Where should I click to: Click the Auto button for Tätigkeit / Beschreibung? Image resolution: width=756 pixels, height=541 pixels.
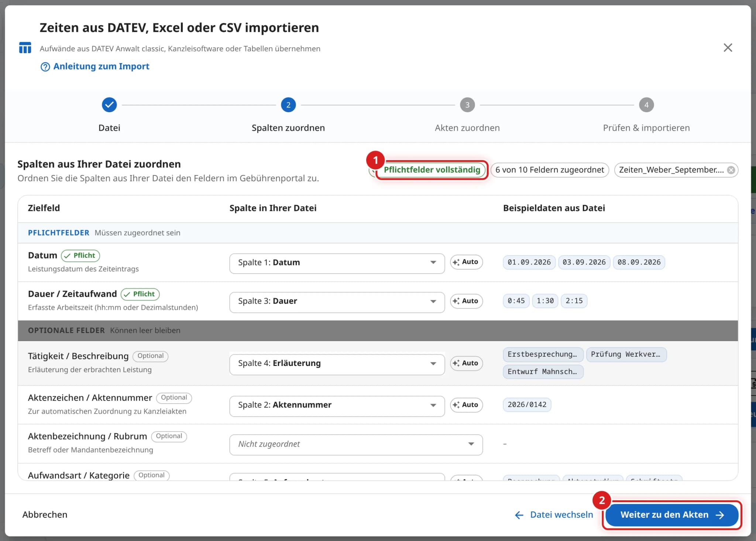pyautogui.click(x=466, y=363)
